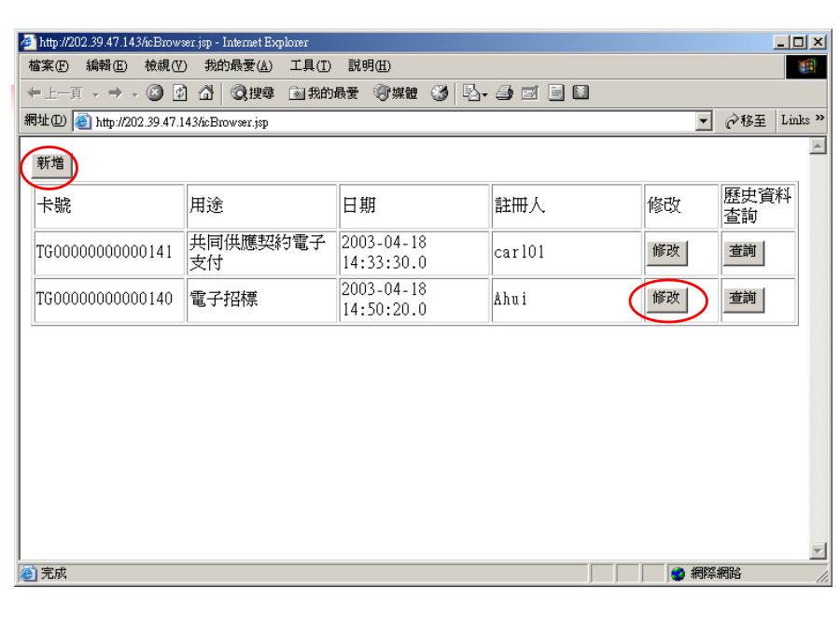Open the 檔案(F) menu

[x=49, y=66]
